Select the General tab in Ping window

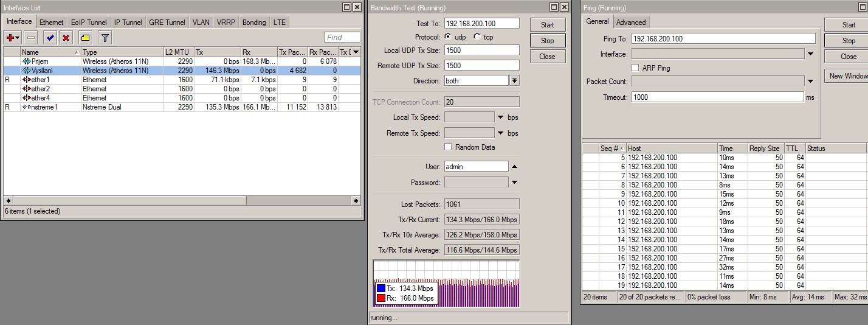[597, 21]
